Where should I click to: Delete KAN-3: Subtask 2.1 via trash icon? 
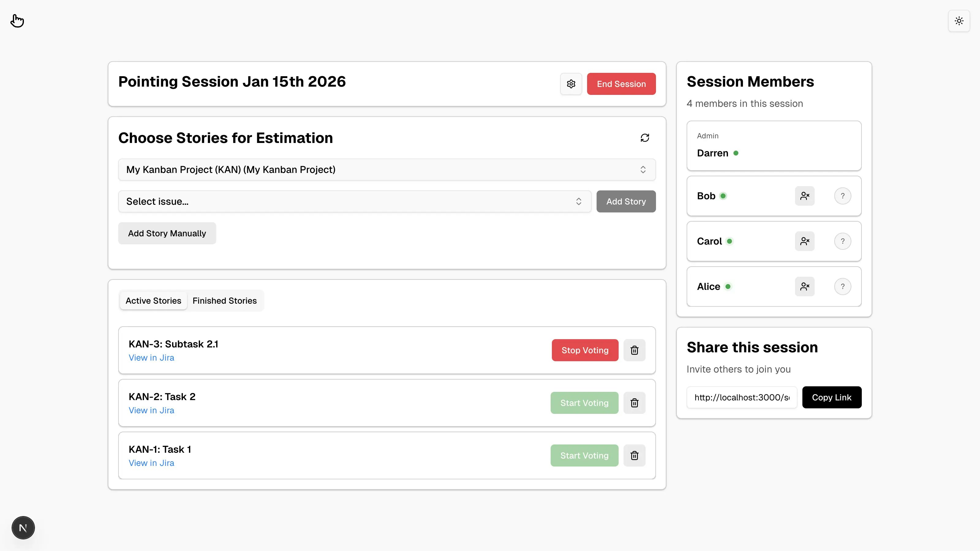tap(634, 350)
